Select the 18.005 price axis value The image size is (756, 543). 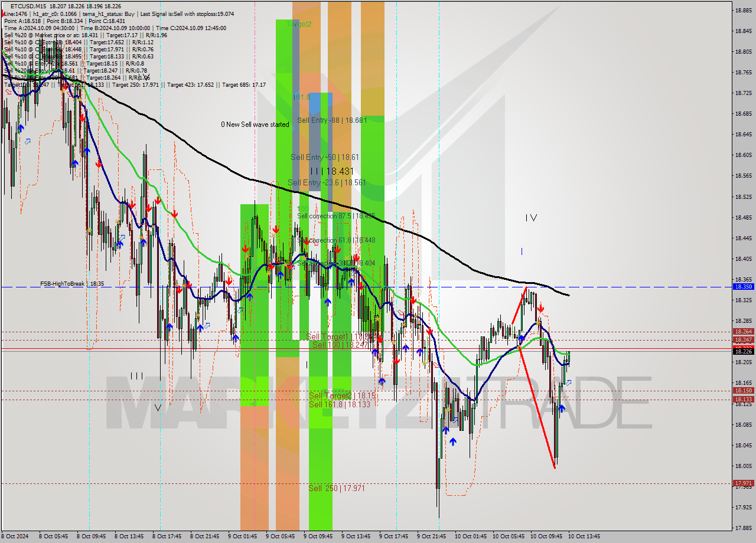click(743, 466)
